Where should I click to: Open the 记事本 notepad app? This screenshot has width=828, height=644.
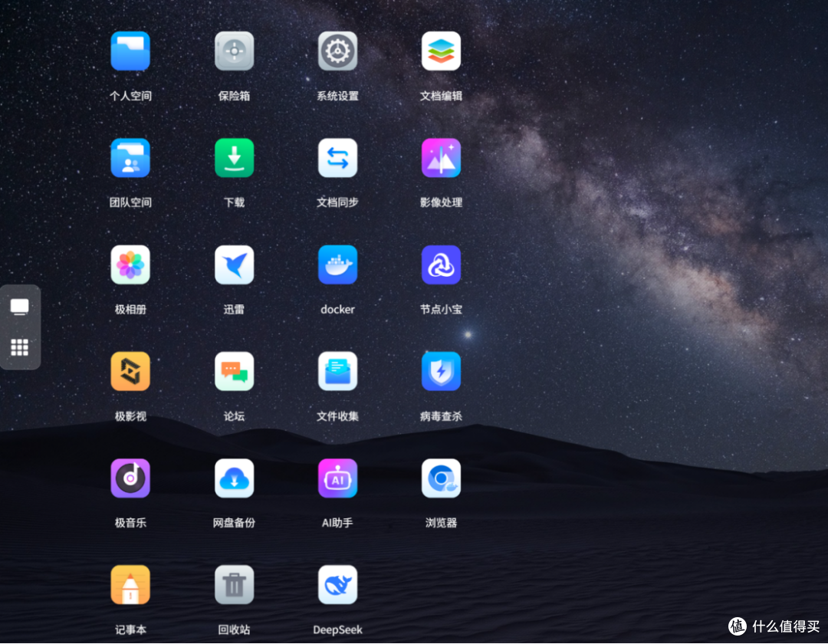[x=130, y=586]
